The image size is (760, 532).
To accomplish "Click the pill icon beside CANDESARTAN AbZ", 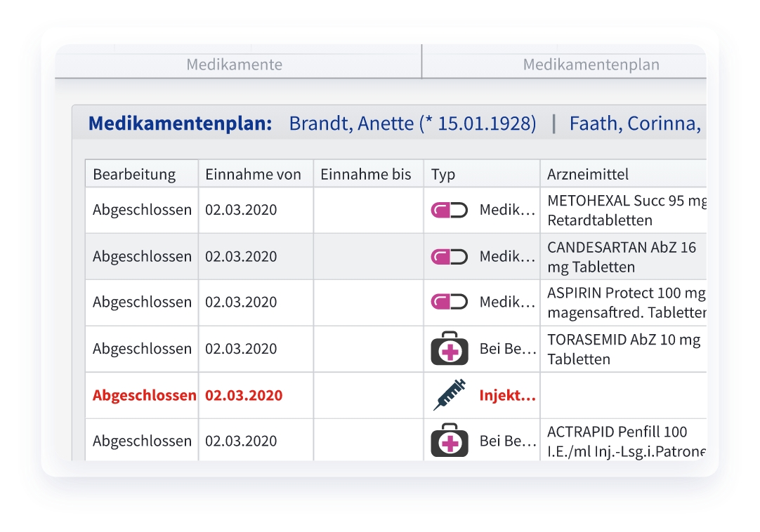I will pos(449,257).
